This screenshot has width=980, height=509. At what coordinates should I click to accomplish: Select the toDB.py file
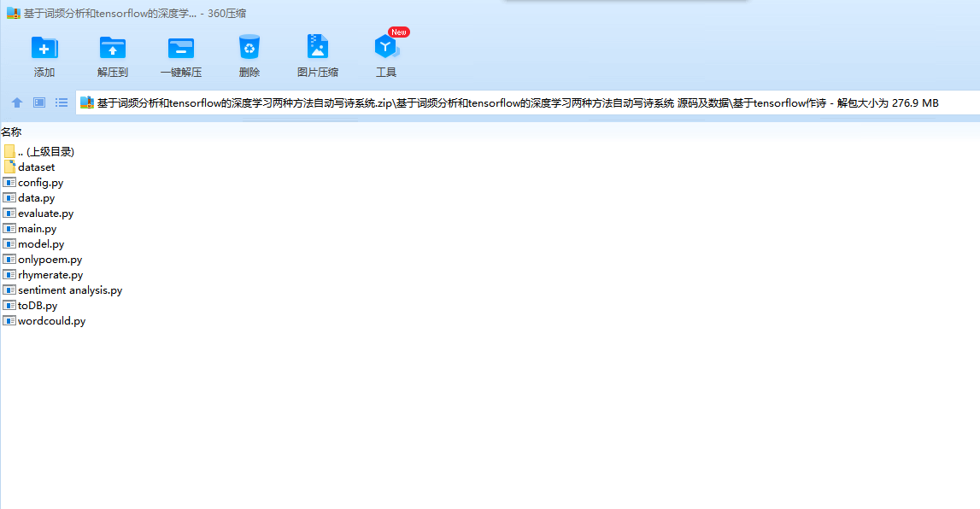click(x=31, y=306)
